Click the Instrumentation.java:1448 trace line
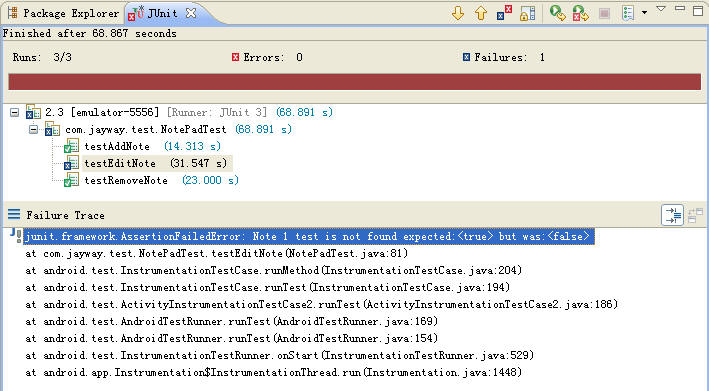Viewport: 709px width, 391px height. (x=274, y=372)
